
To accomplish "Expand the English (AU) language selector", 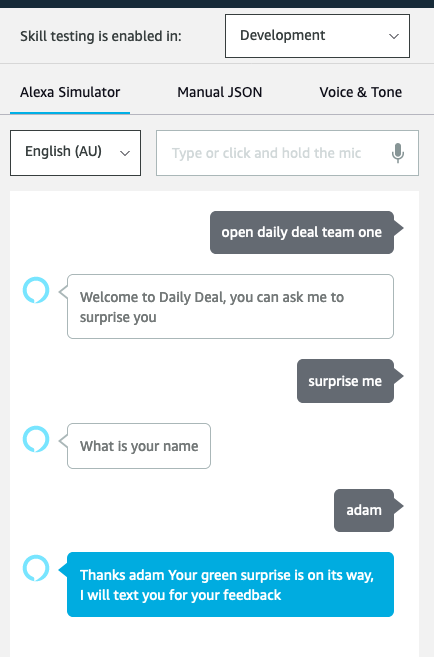I will click(75, 153).
